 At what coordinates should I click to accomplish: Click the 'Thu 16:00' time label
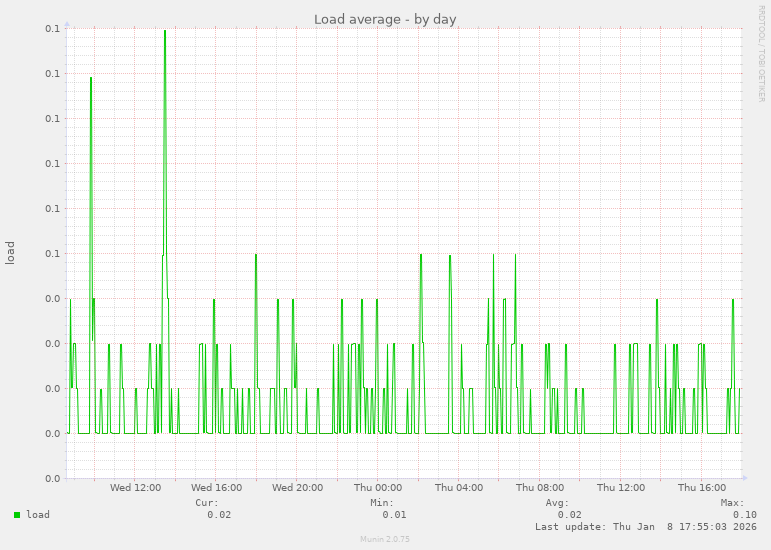702,488
